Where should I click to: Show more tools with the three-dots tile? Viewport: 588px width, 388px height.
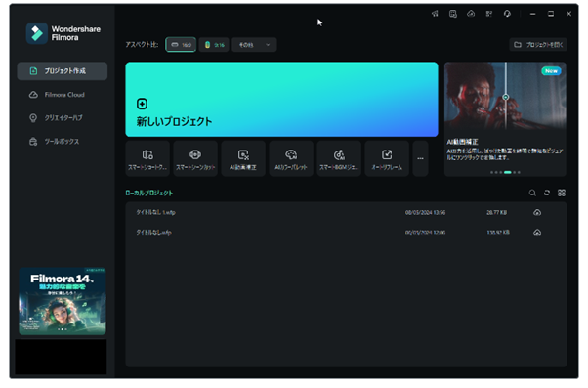tap(420, 158)
